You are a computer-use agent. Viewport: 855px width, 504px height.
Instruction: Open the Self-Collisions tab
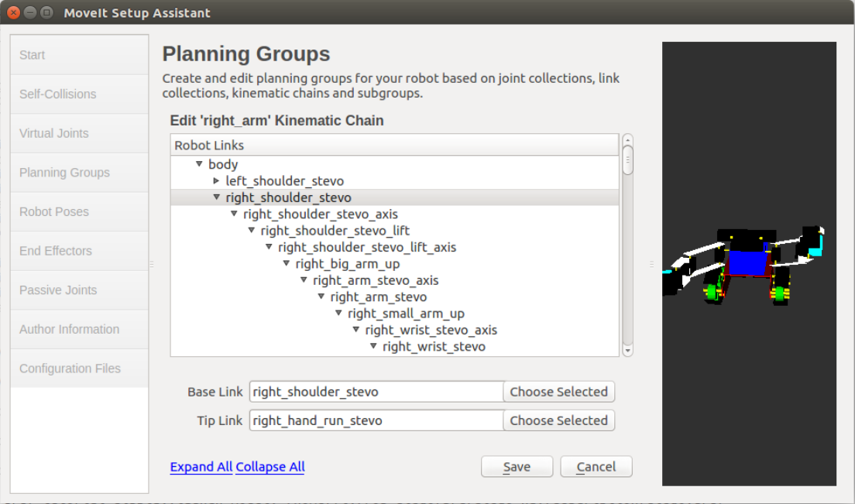79,94
